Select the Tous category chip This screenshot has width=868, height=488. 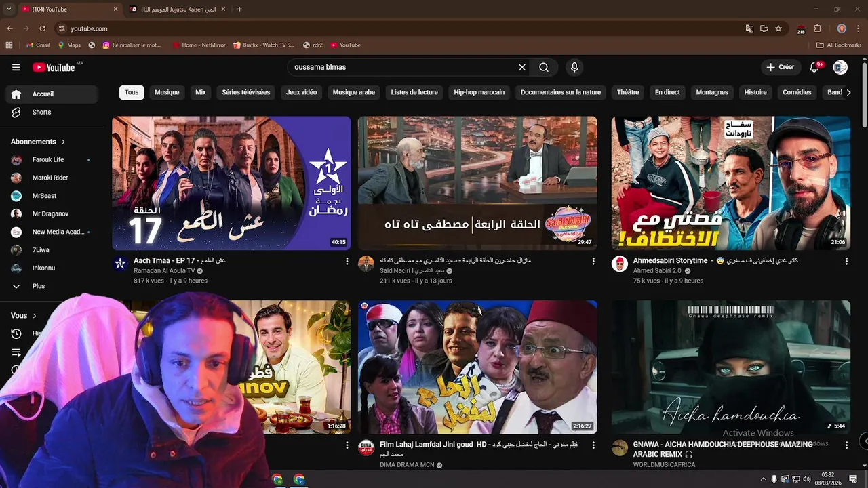132,93
